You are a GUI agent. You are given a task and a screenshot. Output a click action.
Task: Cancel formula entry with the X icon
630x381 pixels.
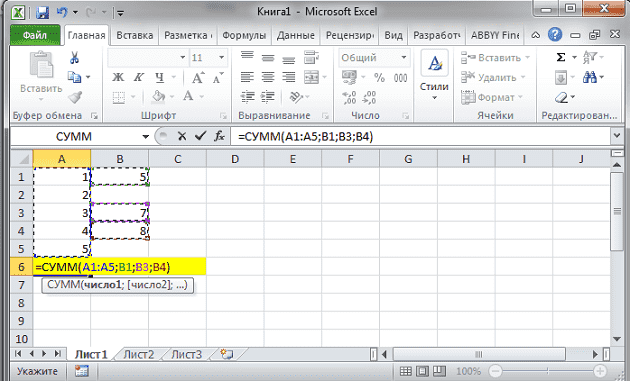coord(182,136)
